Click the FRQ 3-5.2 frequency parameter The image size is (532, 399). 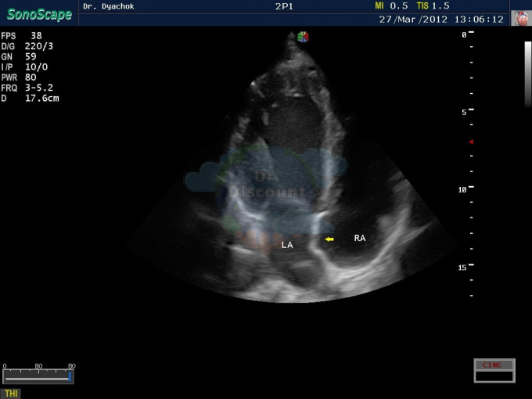click(x=27, y=88)
